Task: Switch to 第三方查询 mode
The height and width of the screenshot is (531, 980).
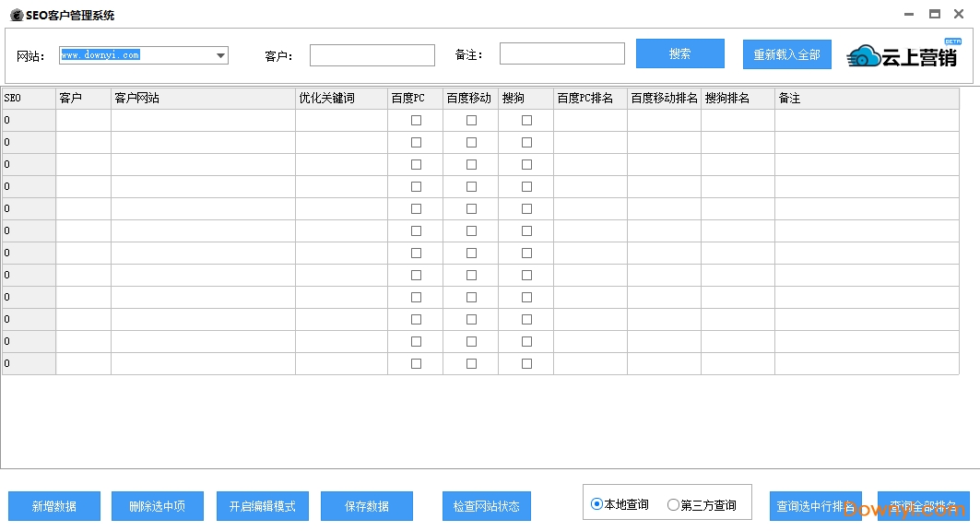Action: pos(675,503)
